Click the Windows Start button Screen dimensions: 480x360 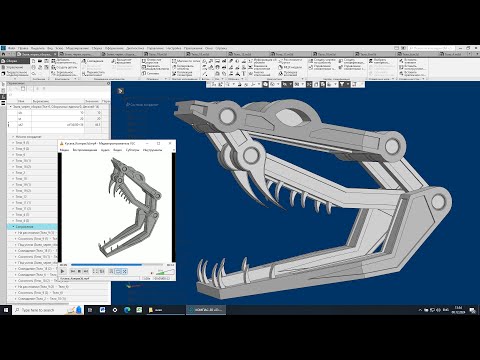pyautogui.click(x=6, y=310)
